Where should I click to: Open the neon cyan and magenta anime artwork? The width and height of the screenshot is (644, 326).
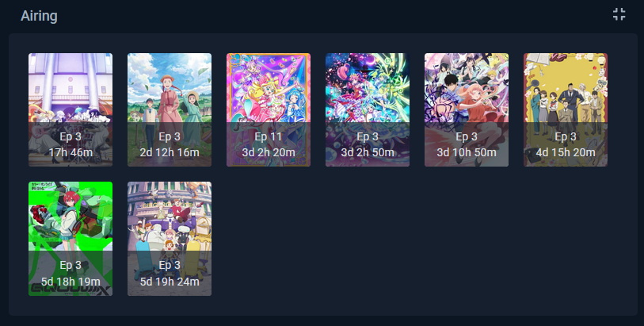pyautogui.click(x=368, y=109)
